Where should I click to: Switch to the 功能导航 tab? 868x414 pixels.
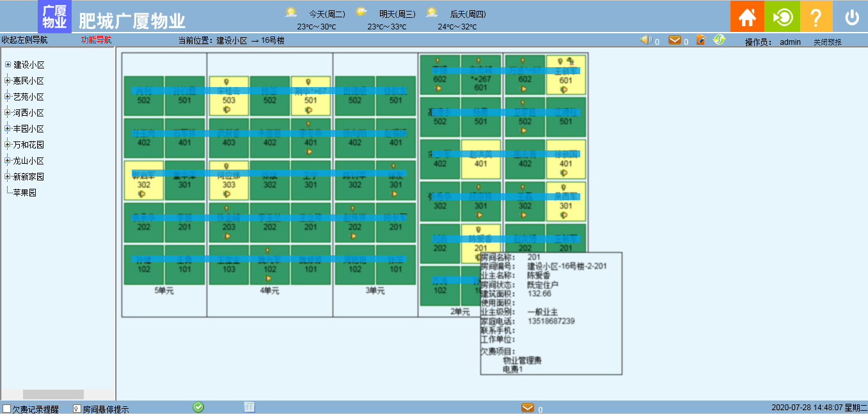point(96,40)
